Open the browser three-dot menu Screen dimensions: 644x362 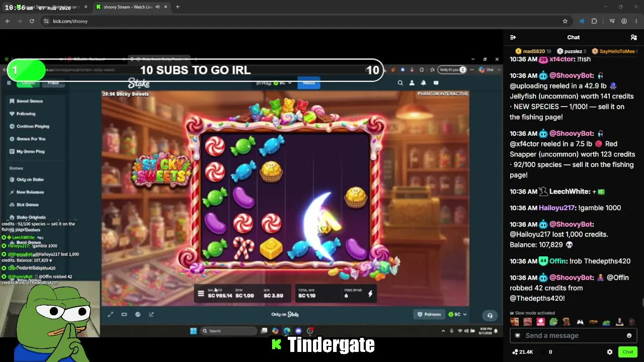tap(636, 21)
